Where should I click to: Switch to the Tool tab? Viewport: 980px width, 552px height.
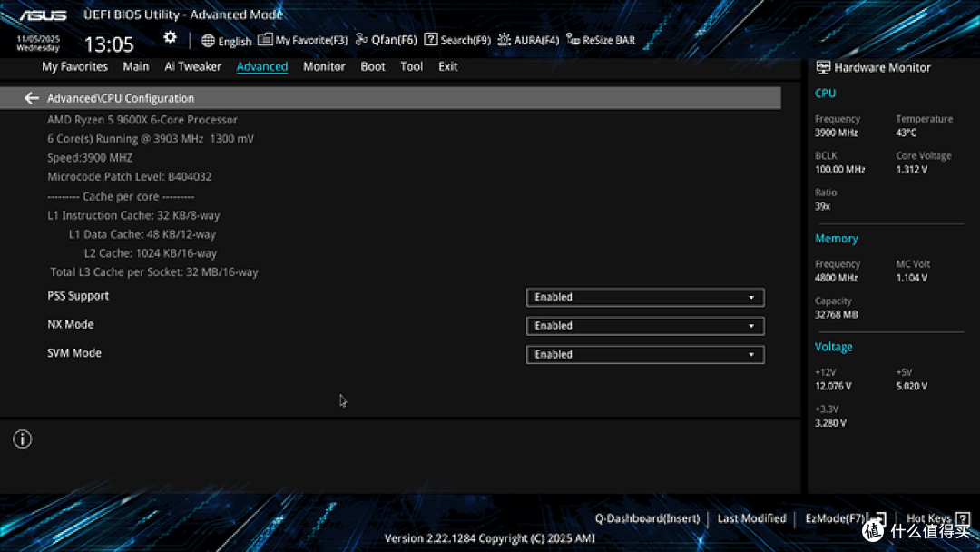(411, 66)
